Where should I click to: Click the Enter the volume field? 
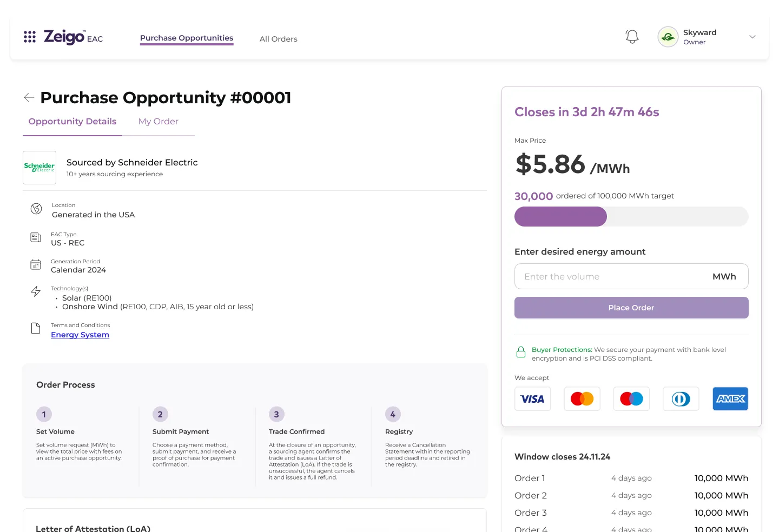pyautogui.click(x=631, y=276)
